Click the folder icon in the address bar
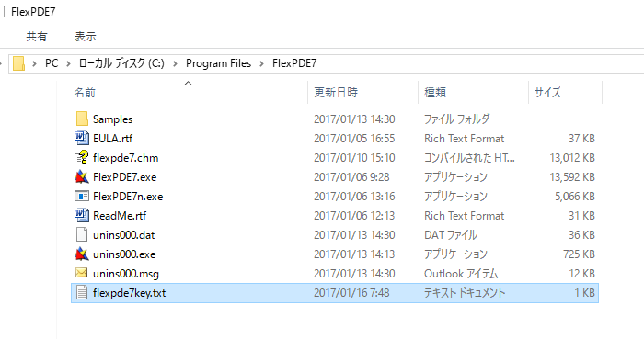This screenshot has width=644, height=339. pyautogui.click(x=18, y=63)
